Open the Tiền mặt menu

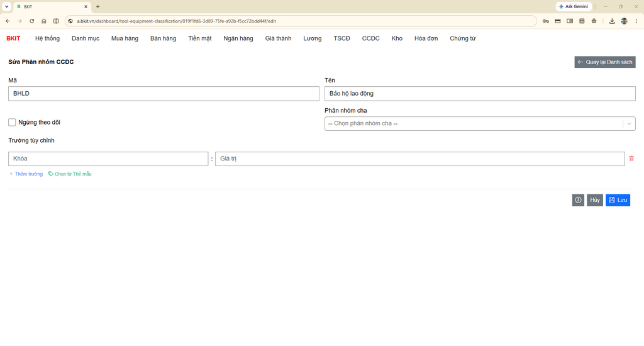click(x=200, y=38)
